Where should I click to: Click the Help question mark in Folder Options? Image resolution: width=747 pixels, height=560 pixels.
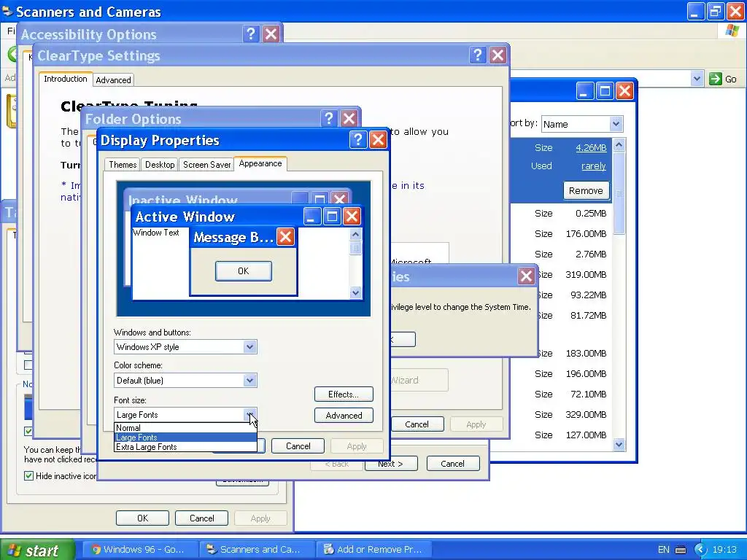tap(328, 119)
